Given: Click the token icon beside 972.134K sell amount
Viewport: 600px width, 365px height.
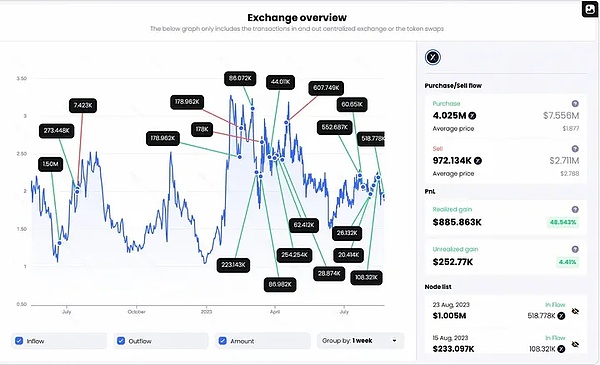Looking at the screenshot, I should [478, 161].
